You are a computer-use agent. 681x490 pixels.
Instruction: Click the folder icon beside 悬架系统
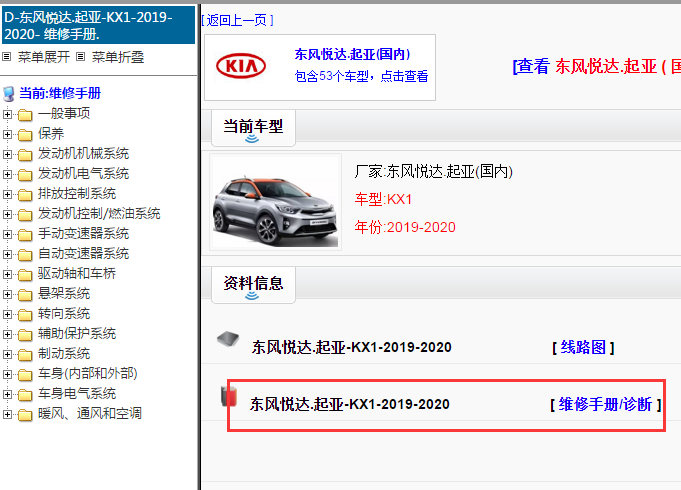click(x=25, y=295)
